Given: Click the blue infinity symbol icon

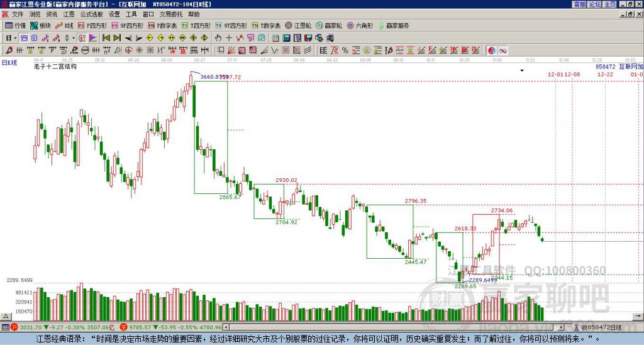Looking at the screenshot, I should [x=502, y=50].
